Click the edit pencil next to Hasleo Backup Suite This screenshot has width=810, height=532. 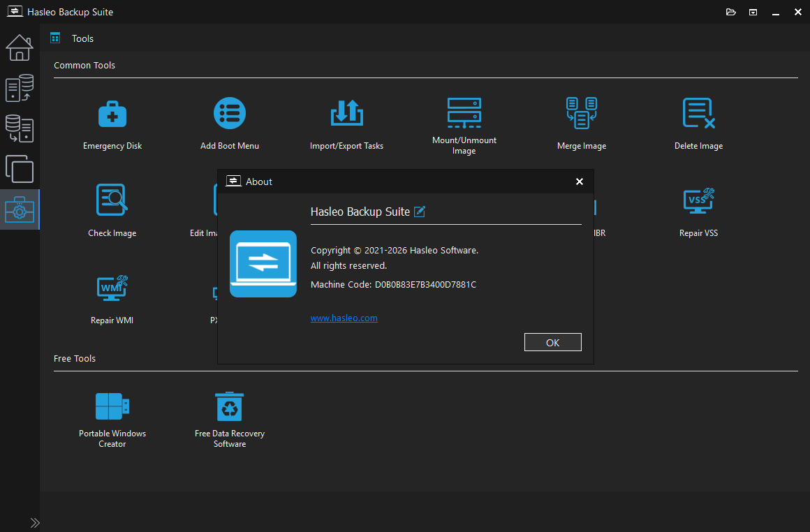coord(420,212)
